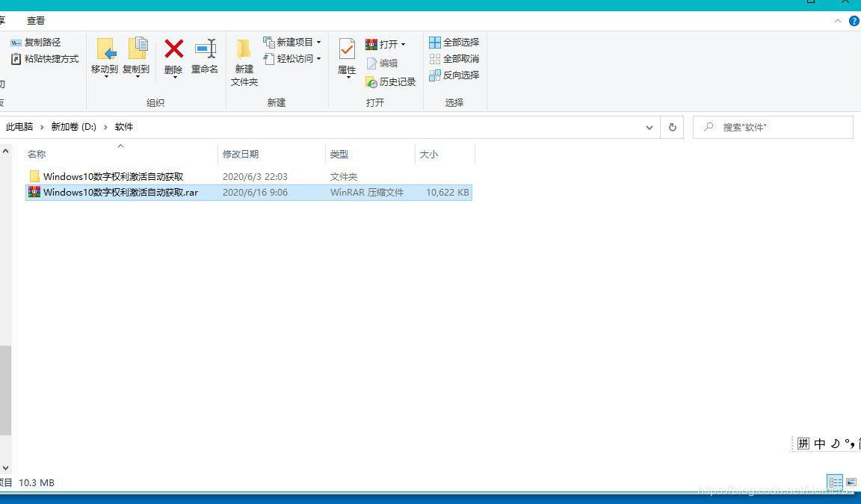
Task: Go to 此电脑 in the address bar
Action: pyautogui.click(x=19, y=127)
